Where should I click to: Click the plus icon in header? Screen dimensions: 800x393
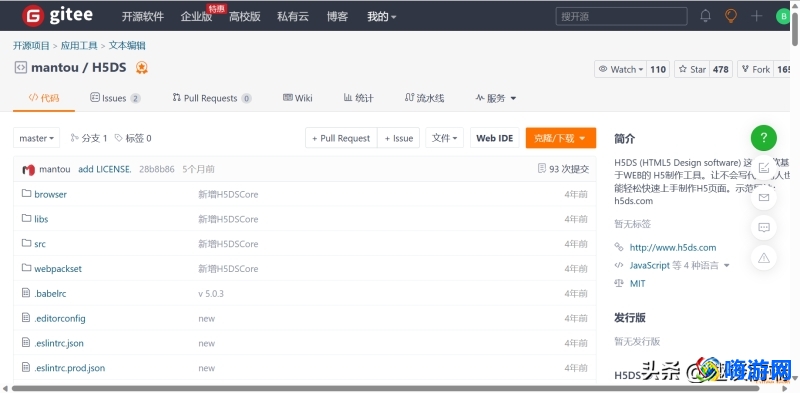click(756, 16)
